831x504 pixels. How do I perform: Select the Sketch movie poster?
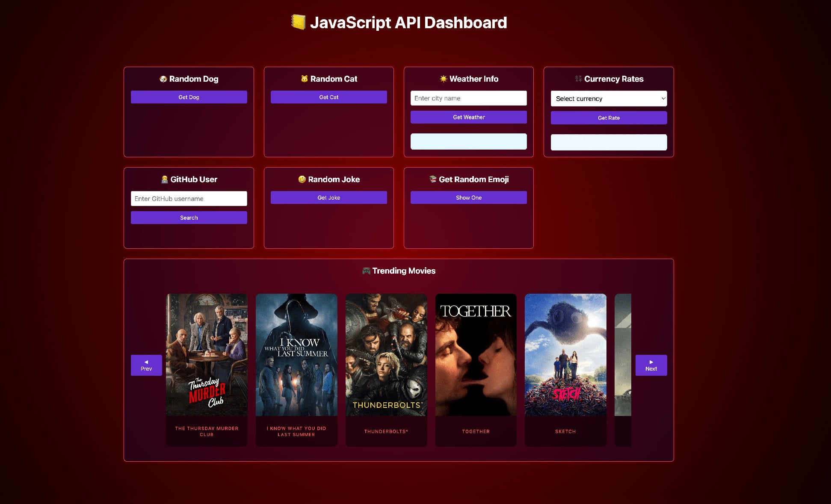(565, 355)
